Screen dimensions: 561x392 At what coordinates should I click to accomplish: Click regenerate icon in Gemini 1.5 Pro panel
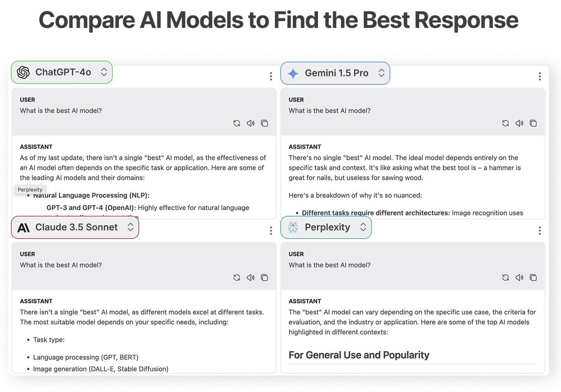505,123
